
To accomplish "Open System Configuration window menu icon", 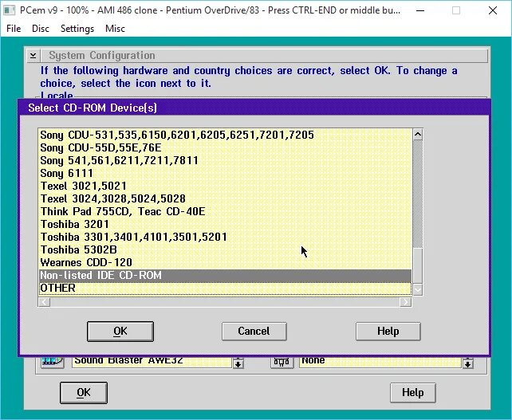I will pyautogui.click(x=33, y=56).
